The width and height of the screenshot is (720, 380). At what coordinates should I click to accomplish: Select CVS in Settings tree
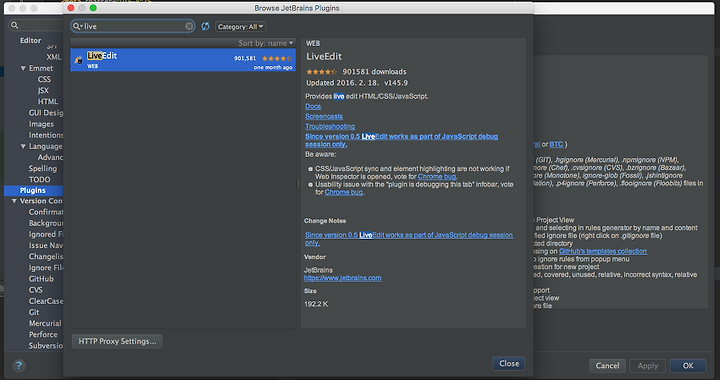(x=35, y=290)
